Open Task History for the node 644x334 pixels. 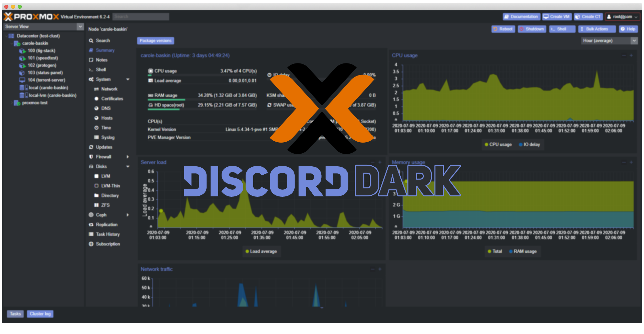108,234
